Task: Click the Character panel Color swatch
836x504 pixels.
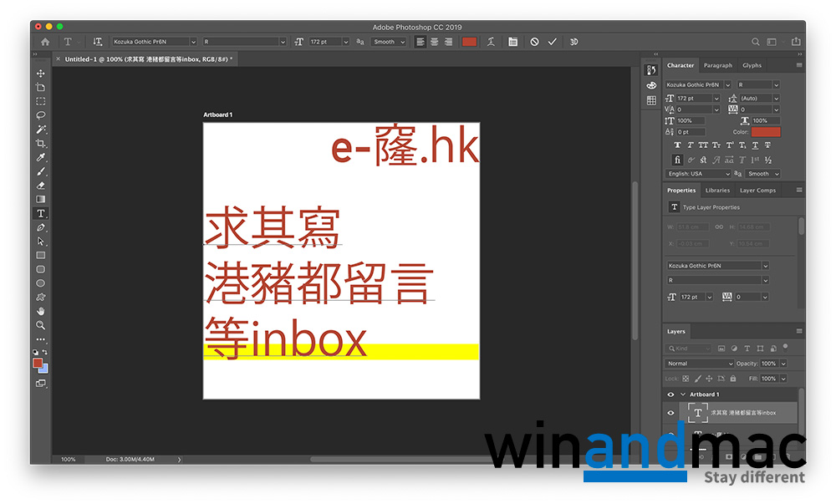Action: [765, 132]
